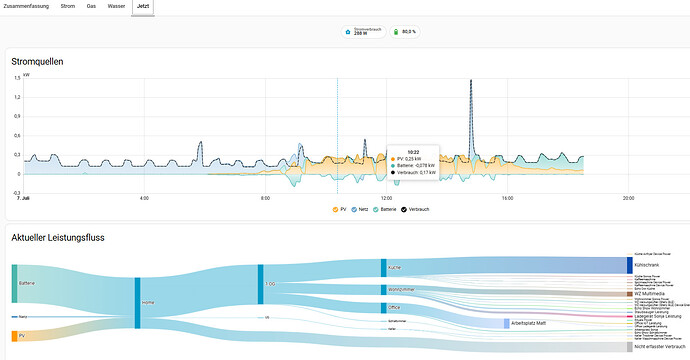Viewport: 690px width, 360px height.
Task: Click the green battery percentage badge icon
Action: pos(396,32)
